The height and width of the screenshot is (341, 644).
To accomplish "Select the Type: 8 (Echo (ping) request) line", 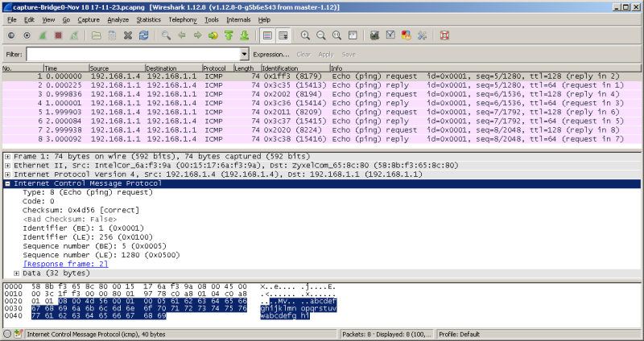I will [x=88, y=192].
